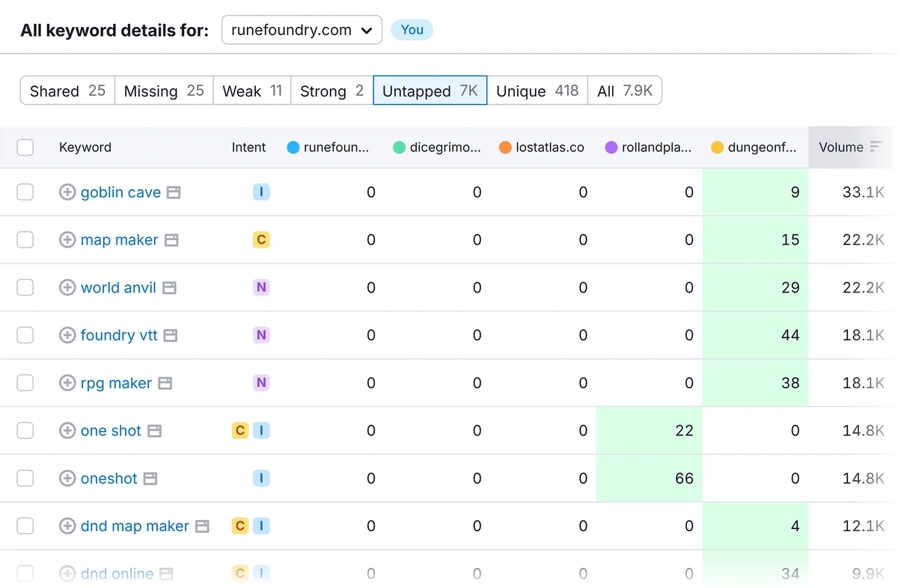
Task: Select the Unique 418 tab
Action: 537,91
